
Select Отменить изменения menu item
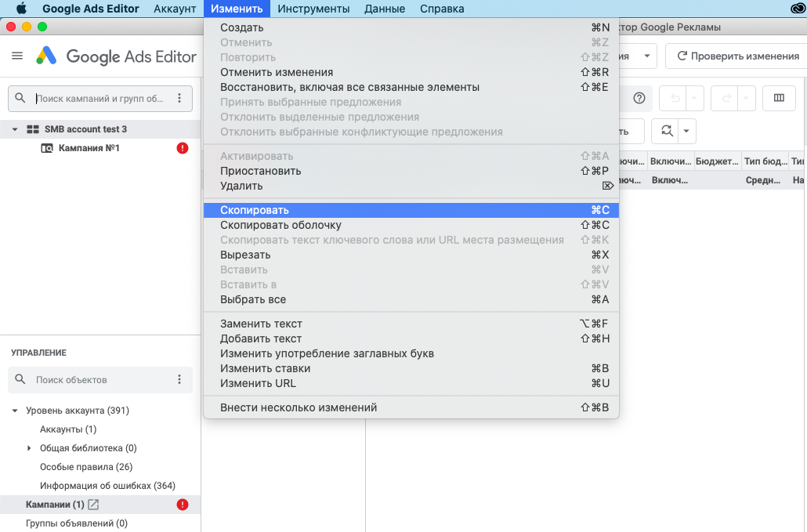(411, 72)
